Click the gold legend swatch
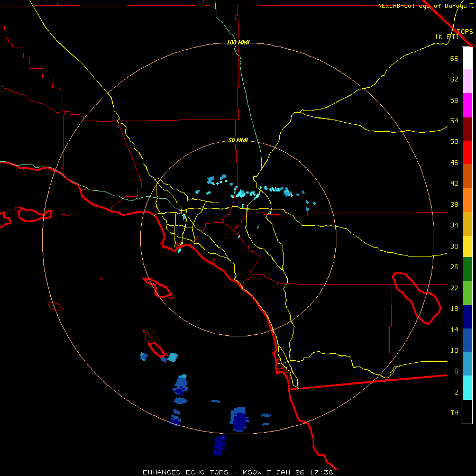 pyautogui.click(x=467, y=224)
